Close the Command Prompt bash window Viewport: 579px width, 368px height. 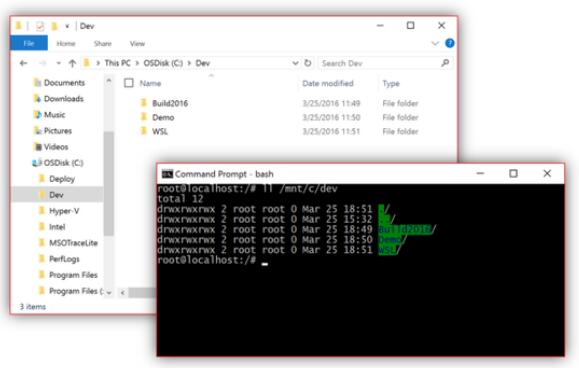pyautogui.click(x=547, y=173)
